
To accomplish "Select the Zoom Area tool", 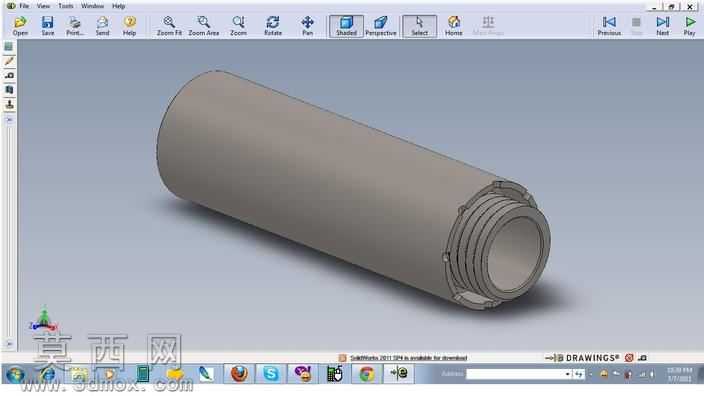I will click(203, 26).
